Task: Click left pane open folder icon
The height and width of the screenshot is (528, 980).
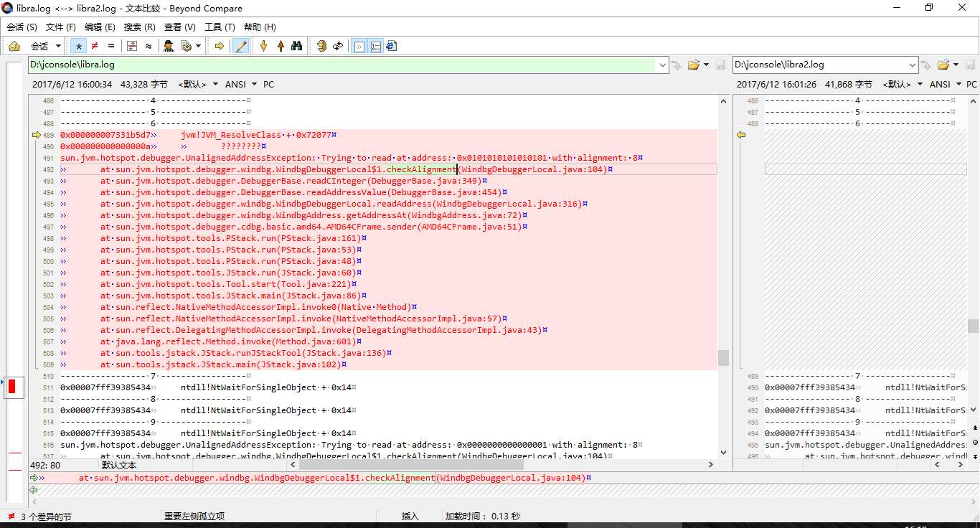Action: coord(693,65)
